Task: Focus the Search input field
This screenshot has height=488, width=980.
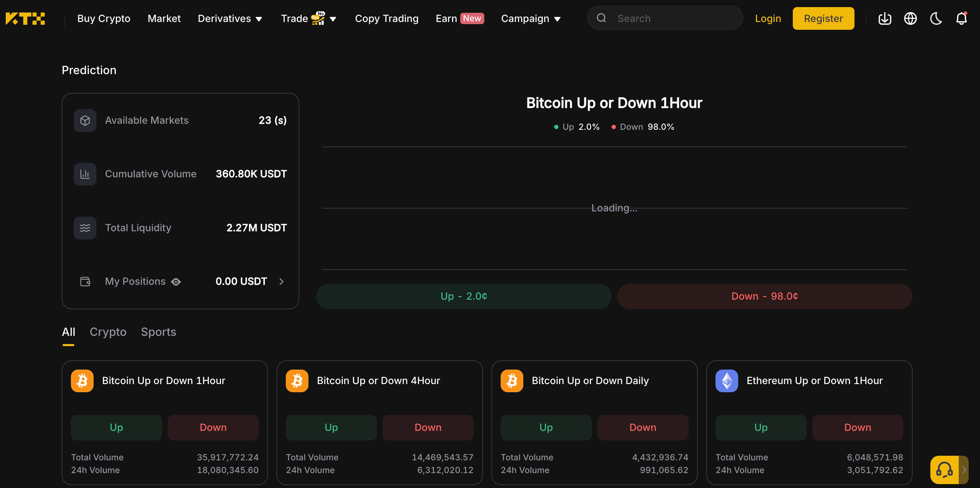Action: (x=664, y=18)
